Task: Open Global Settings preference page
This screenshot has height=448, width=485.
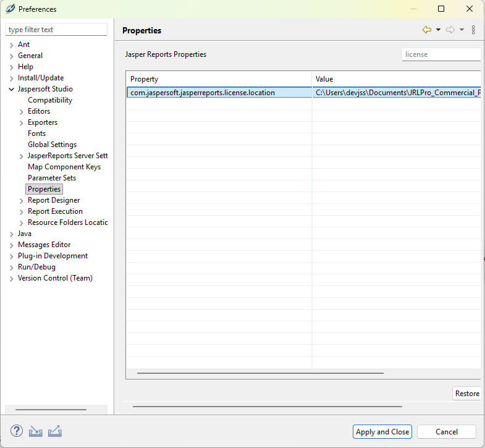Action: (52, 145)
